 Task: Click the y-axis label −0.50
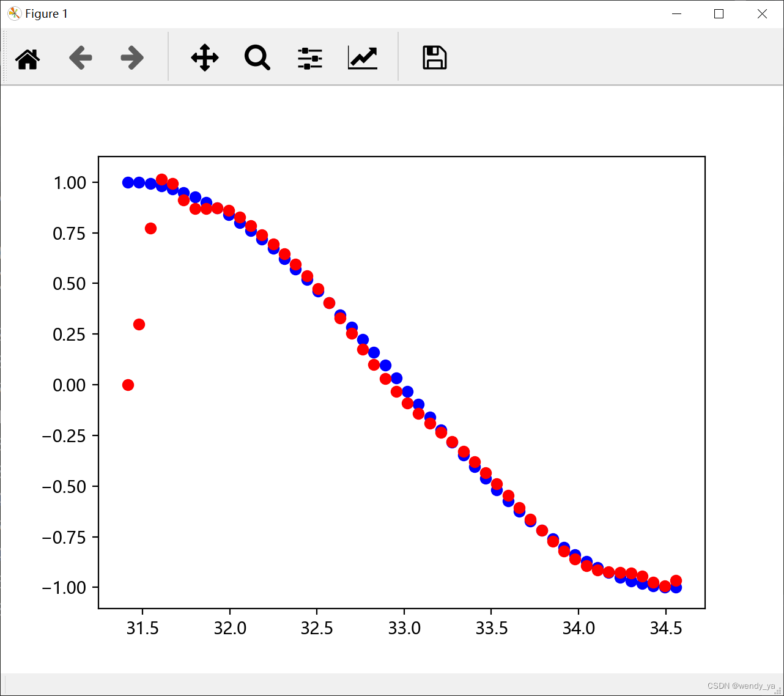point(64,486)
